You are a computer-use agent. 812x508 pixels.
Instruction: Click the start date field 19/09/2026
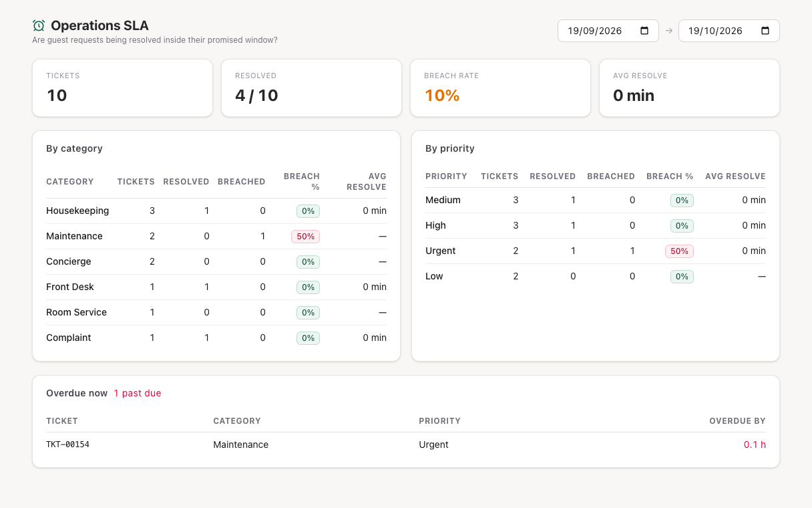(608, 31)
